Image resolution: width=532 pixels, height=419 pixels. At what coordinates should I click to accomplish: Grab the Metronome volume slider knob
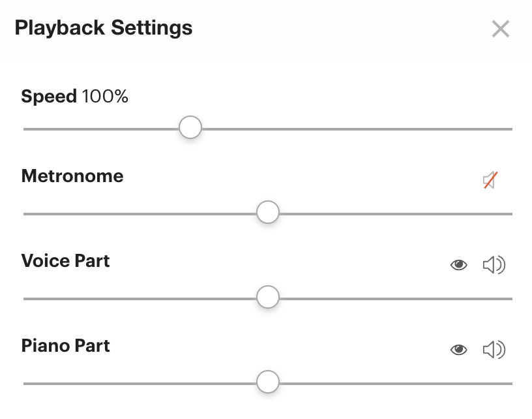click(267, 212)
